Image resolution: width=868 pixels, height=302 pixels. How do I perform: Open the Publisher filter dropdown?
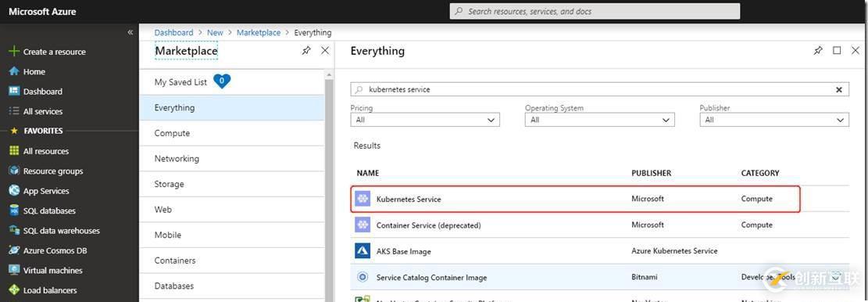[774, 120]
